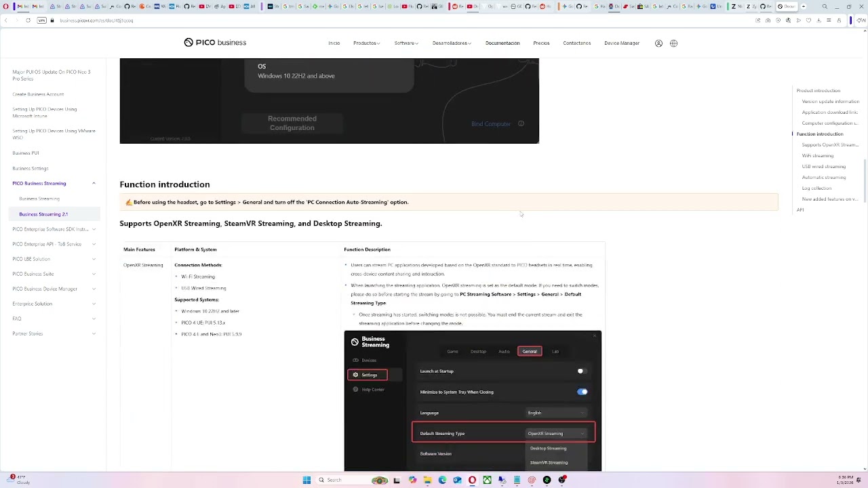Image resolution: width=868 pixels, height=488 pixels.
Task: Open Device Manager in the top navigation
Action: tap(622, 43)
